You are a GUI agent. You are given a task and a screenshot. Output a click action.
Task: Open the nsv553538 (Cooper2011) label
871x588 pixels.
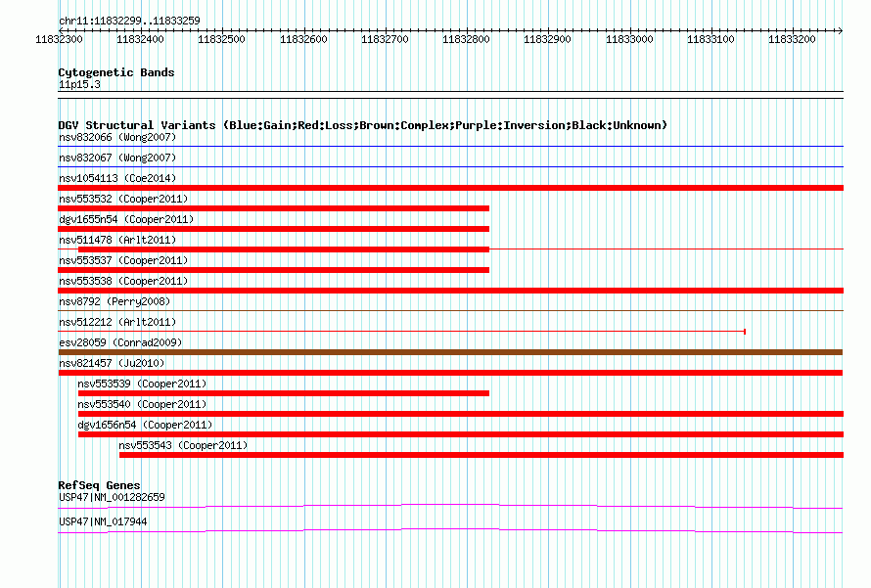123,281
